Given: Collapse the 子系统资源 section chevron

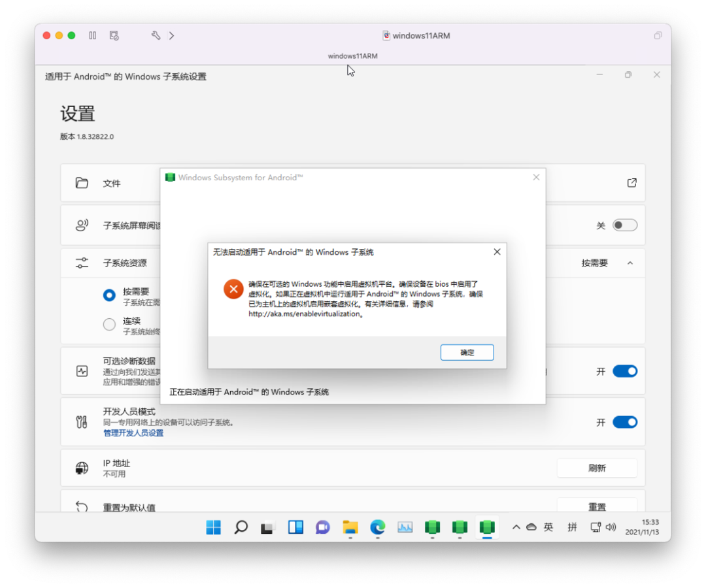Looking at the screenshot, I should pyautogui.click(x=630, y=263).
